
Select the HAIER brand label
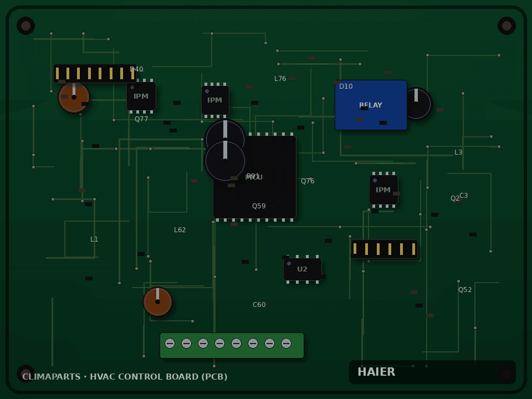click(377, 372)
